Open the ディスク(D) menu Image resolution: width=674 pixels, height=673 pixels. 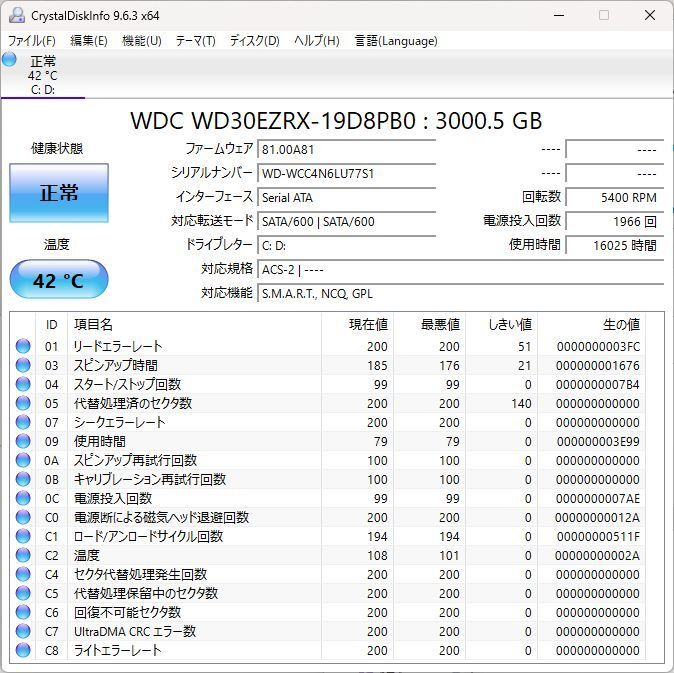254,41
